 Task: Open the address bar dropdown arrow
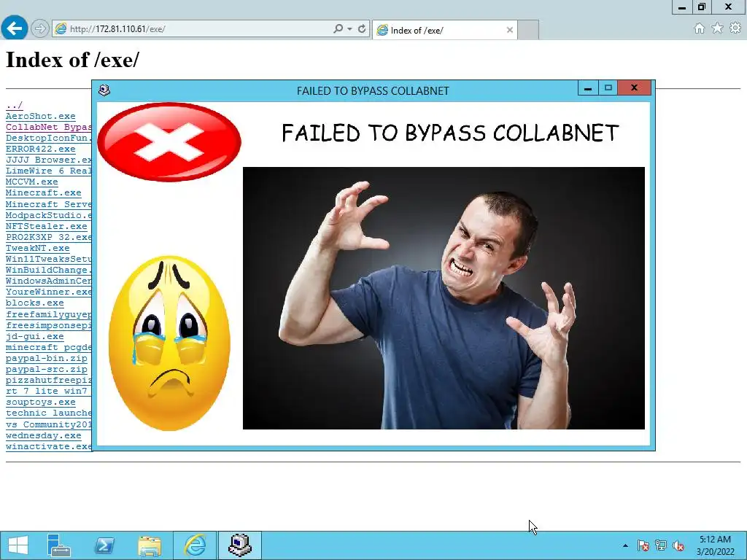click(x=349, y=29)
